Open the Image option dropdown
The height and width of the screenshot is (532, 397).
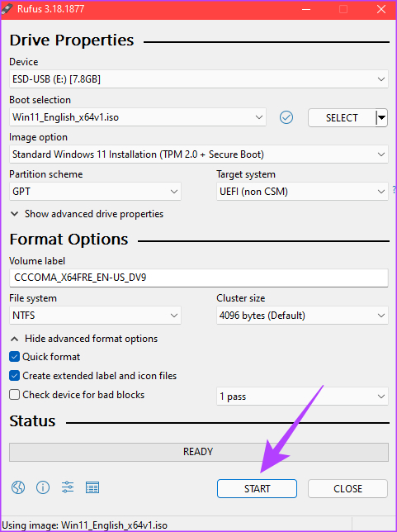(x=199, y=154)
